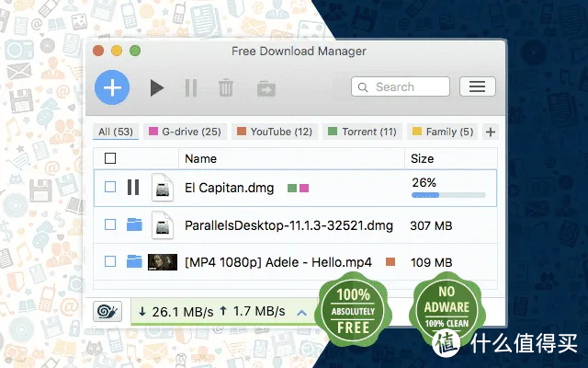Add a new tag with plus button
This screenshot has height=368, width=588.
click(x=490, y=132)
